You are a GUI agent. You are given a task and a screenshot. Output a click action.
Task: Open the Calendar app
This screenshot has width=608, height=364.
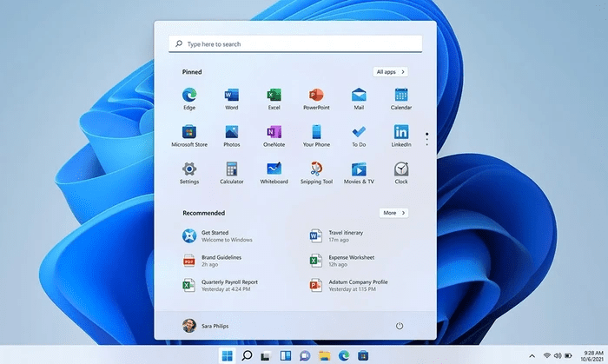click(401, 99)
